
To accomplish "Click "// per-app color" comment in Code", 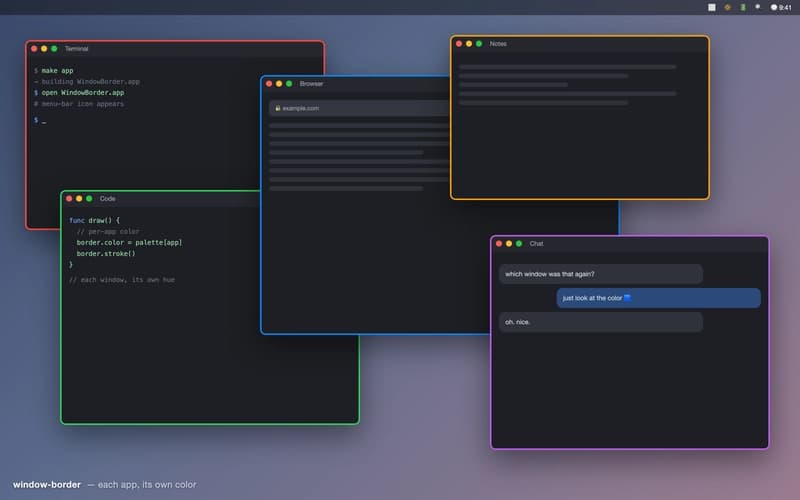I will (x=108, y=232).
